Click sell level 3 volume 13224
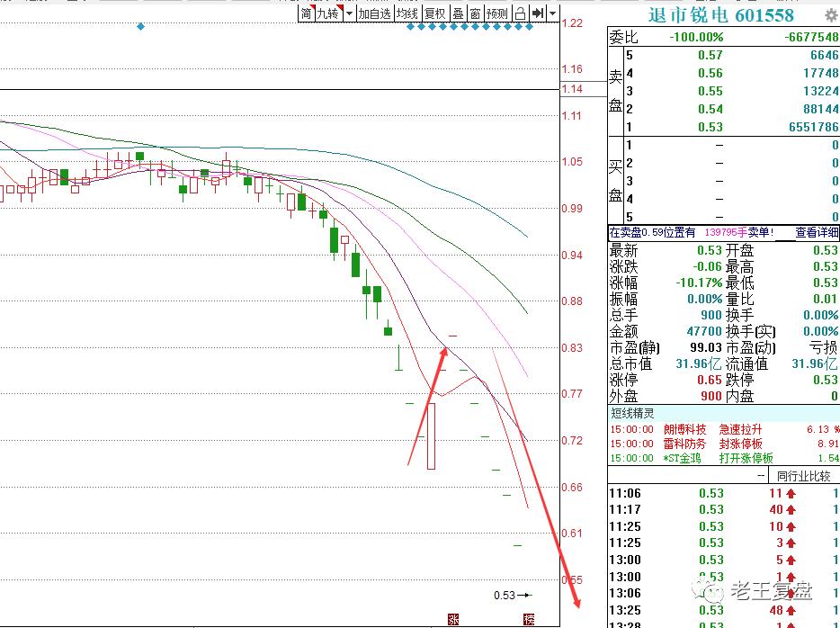Viewport: 840px width, 628px height. click(820, 91)
